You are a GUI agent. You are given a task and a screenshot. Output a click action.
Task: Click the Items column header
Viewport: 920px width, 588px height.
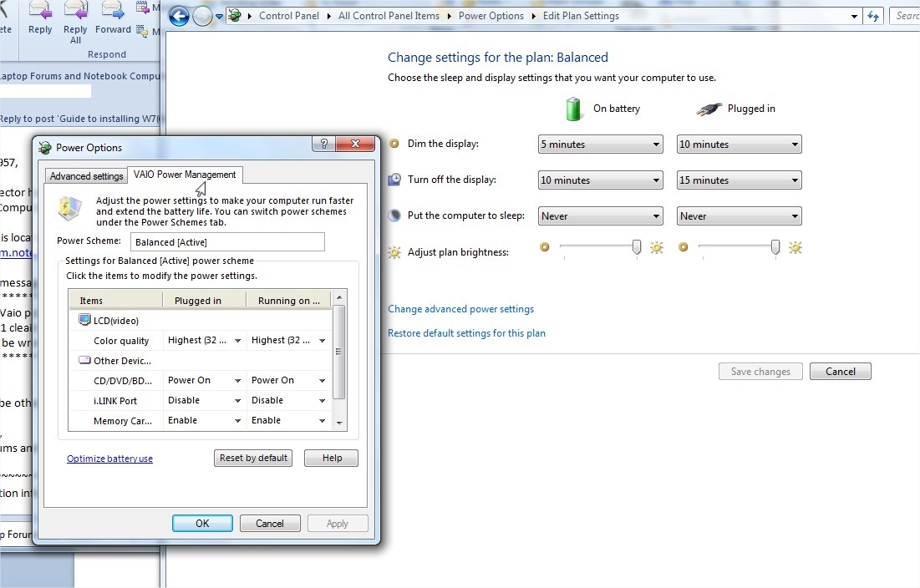point(116,300)
